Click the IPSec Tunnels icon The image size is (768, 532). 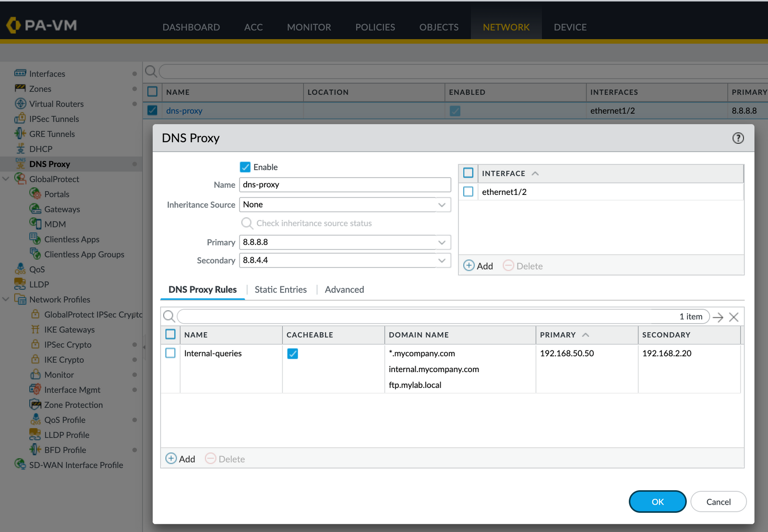[20, 119]
